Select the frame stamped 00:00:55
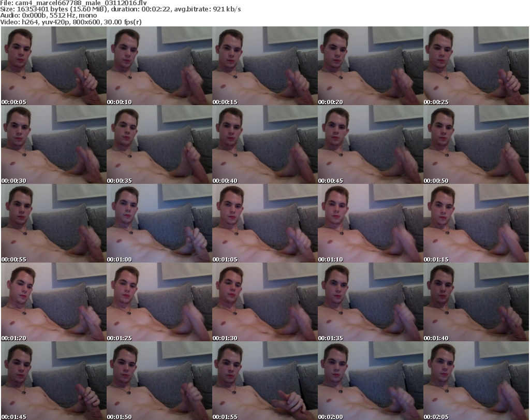Viewport: 530px width, 420px height. (54, 223)
